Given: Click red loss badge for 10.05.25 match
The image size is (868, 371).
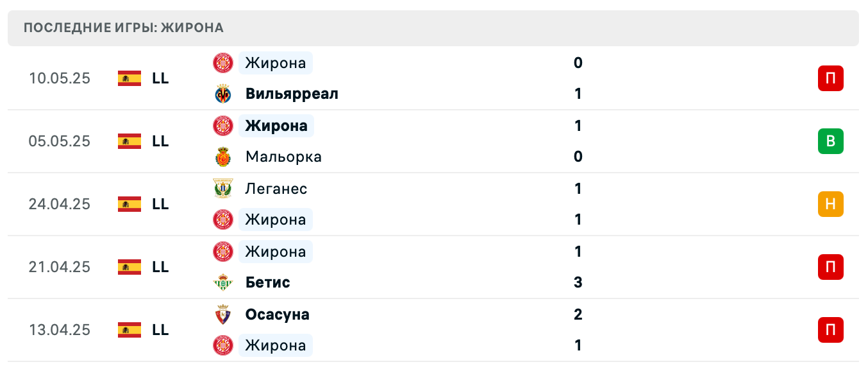Looking at the screenshot, I should point(830,78).
